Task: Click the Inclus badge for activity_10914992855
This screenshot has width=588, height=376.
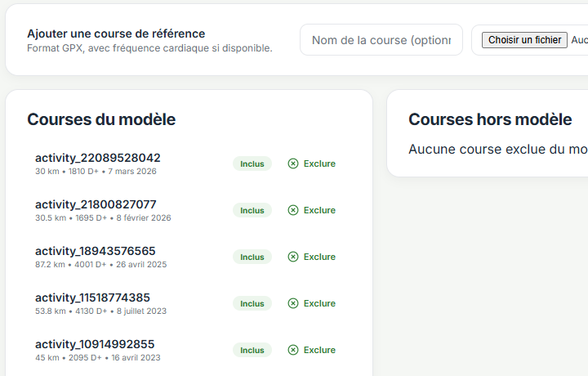Action: [252, 350]
